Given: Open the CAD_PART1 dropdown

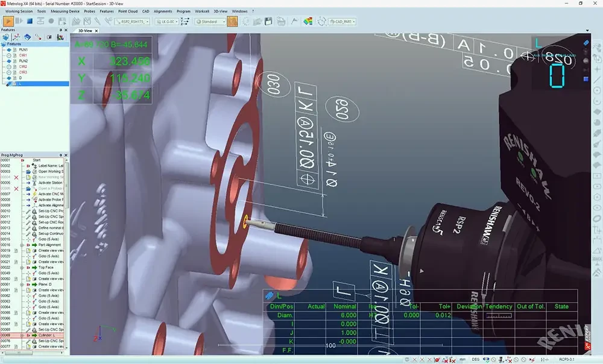Looking at the screenshot, I should tap(342, 22).
